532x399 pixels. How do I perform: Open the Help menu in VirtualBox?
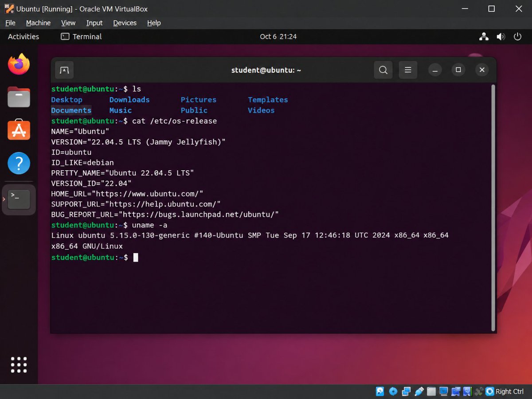(154, 23)
